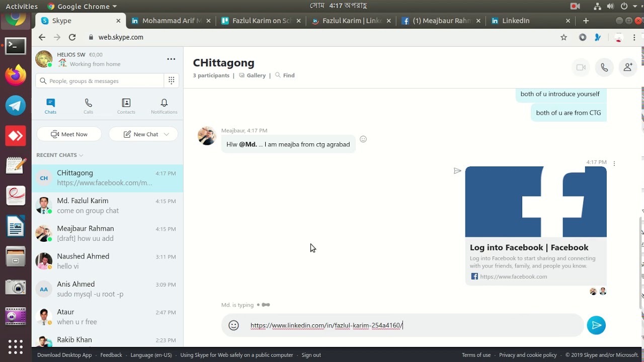Open the screenshot camera app in dock
This screenshot has height=362, width=644.
click(16, 287)
